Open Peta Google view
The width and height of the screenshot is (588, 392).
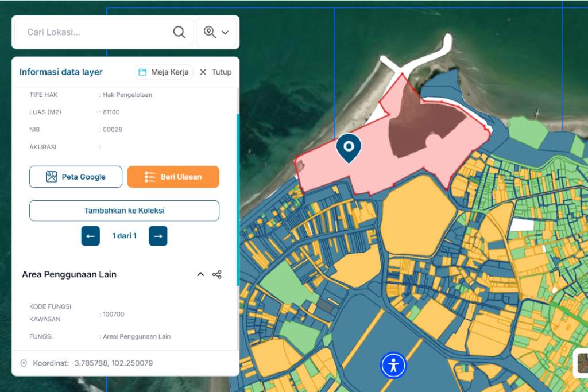76,177
